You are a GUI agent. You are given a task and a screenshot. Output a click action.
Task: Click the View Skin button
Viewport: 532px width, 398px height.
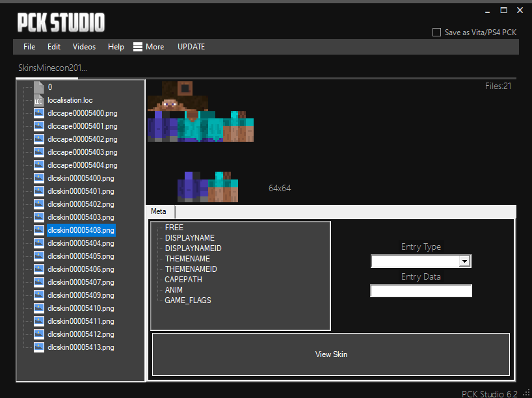(331, 354)
